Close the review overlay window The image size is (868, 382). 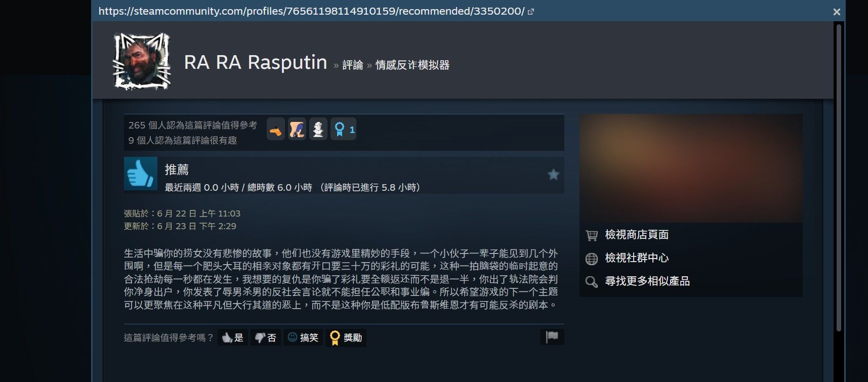837,12
